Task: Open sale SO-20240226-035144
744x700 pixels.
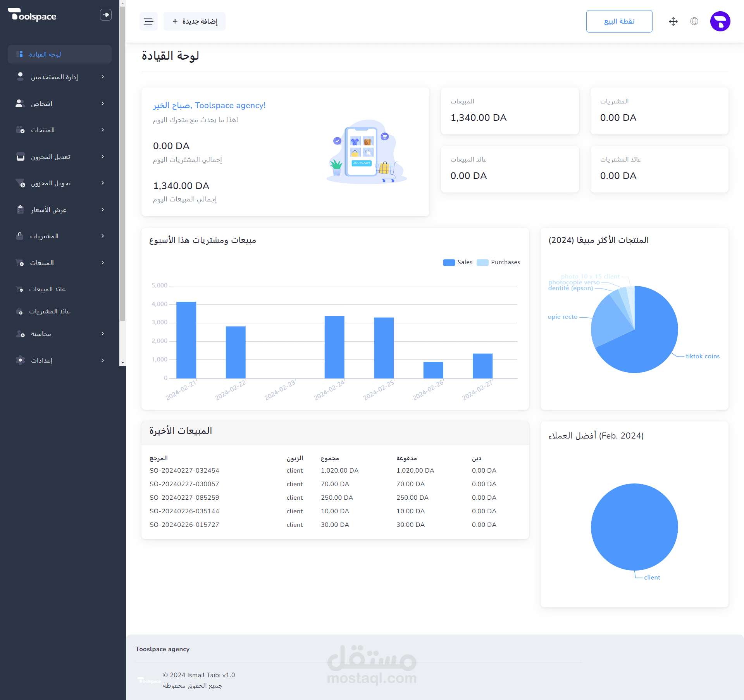Action: (184, 511)
